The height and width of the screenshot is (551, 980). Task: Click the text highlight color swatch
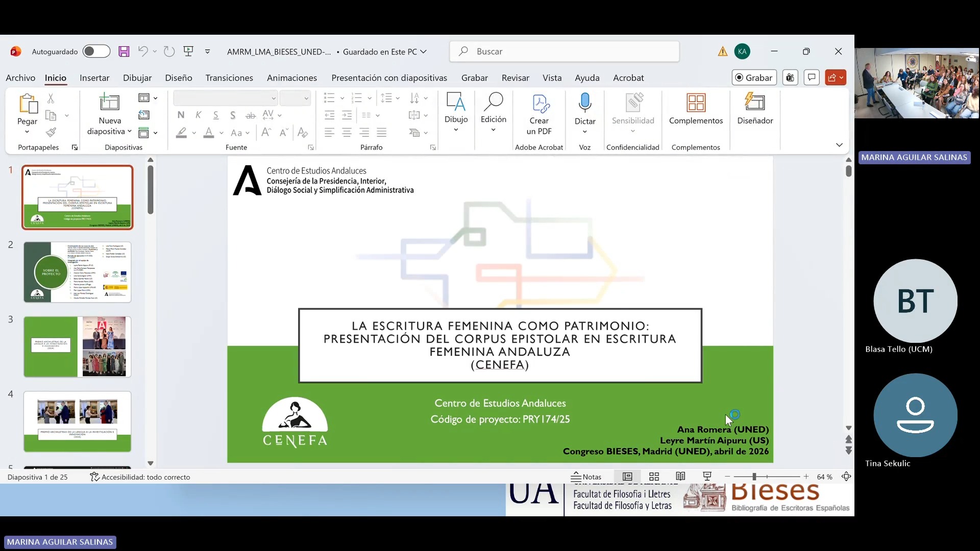point(181,133)
